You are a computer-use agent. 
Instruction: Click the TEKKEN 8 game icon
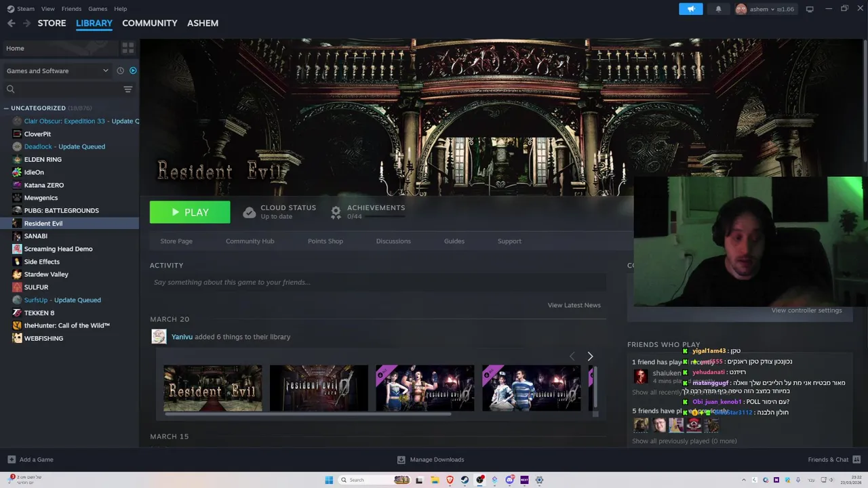point(18,312)
